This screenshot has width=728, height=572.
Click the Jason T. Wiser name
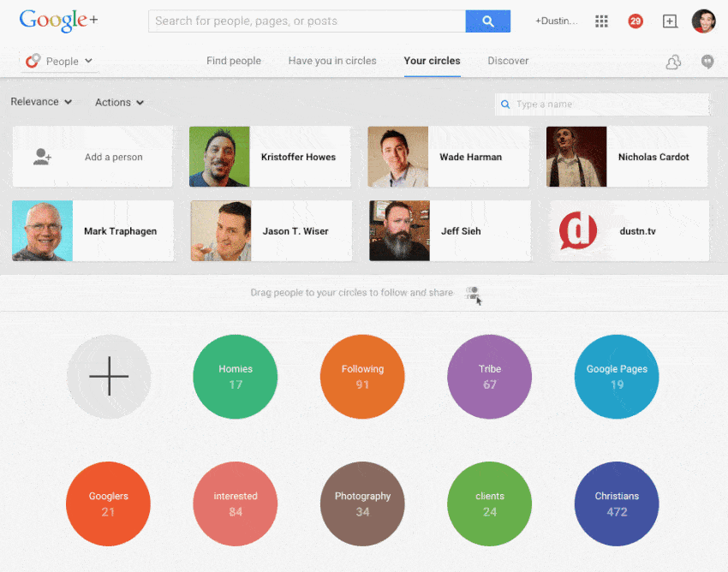coord(295,230)
